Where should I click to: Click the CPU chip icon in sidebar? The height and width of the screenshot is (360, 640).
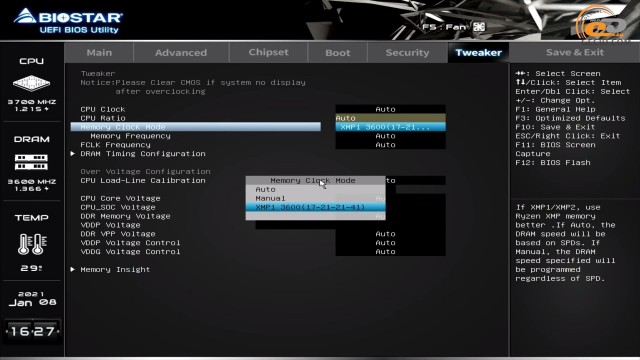click(x=31, y=84)
